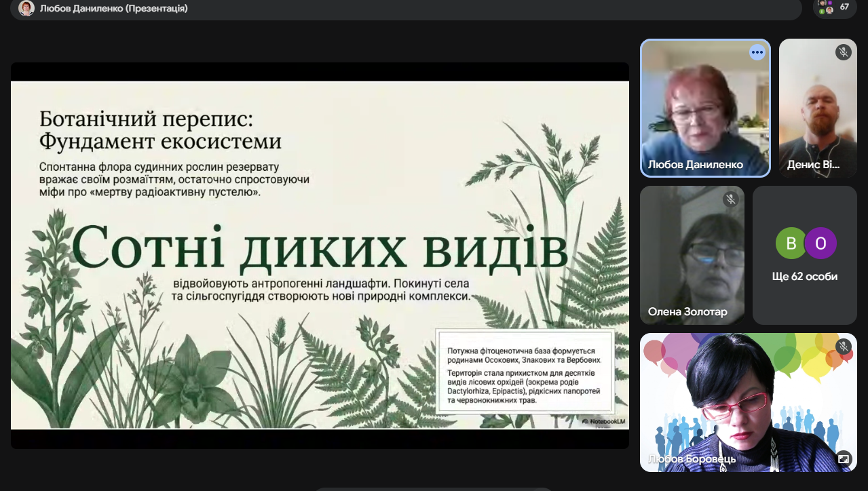Click picture-in-picture icon on Любов Боровець's tile
The width and height of the screenshot is (868, 491).
pos(844,458)
